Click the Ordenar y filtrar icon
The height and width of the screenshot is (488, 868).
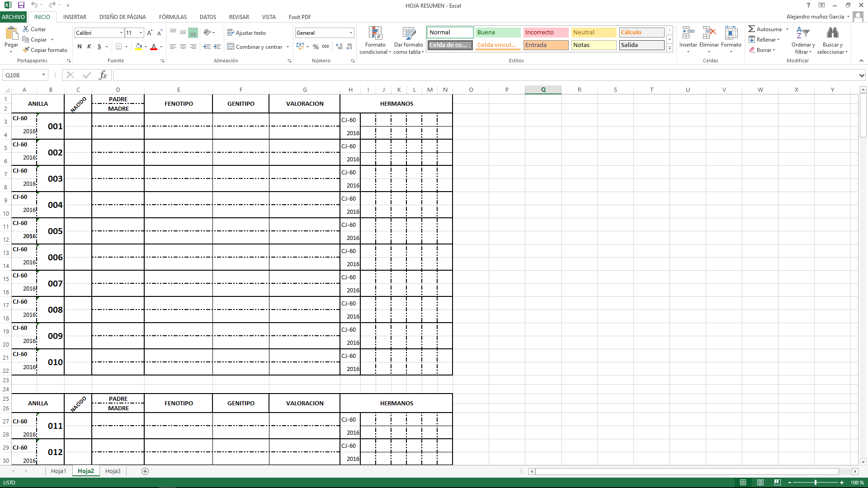click(x=803, y=33)
